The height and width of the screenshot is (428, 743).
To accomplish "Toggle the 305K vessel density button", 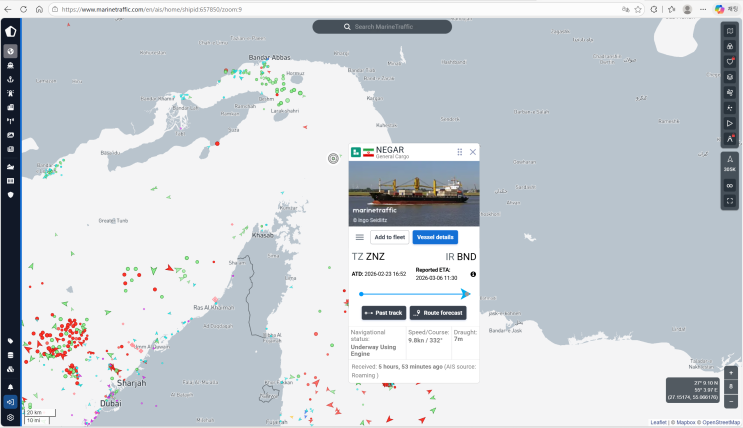I will click(730, 165).
